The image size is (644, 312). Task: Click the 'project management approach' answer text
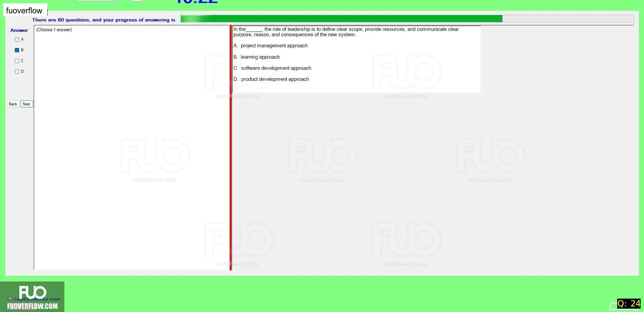[274, 46]
